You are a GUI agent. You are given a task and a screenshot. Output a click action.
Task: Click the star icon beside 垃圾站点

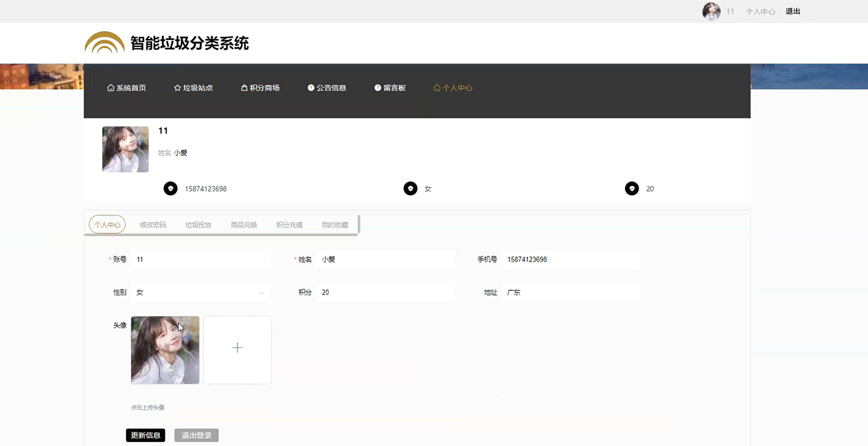tap(178, 88)
